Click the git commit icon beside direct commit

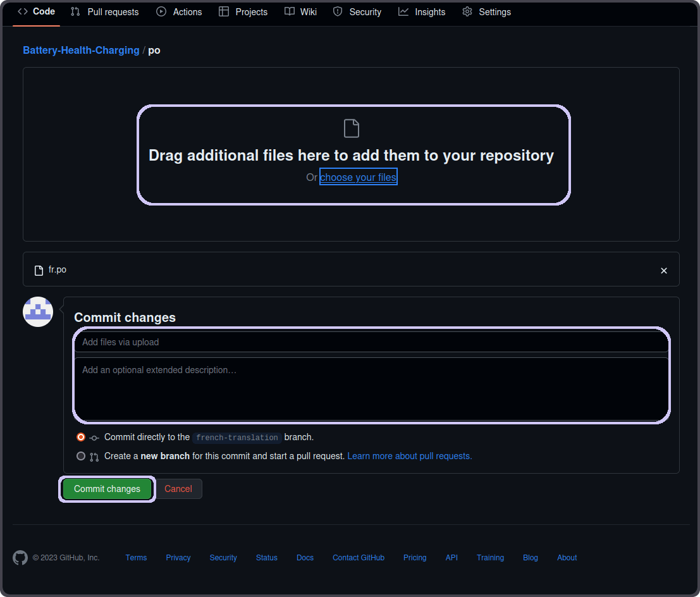pyautogui.click(x=94, y=438)
